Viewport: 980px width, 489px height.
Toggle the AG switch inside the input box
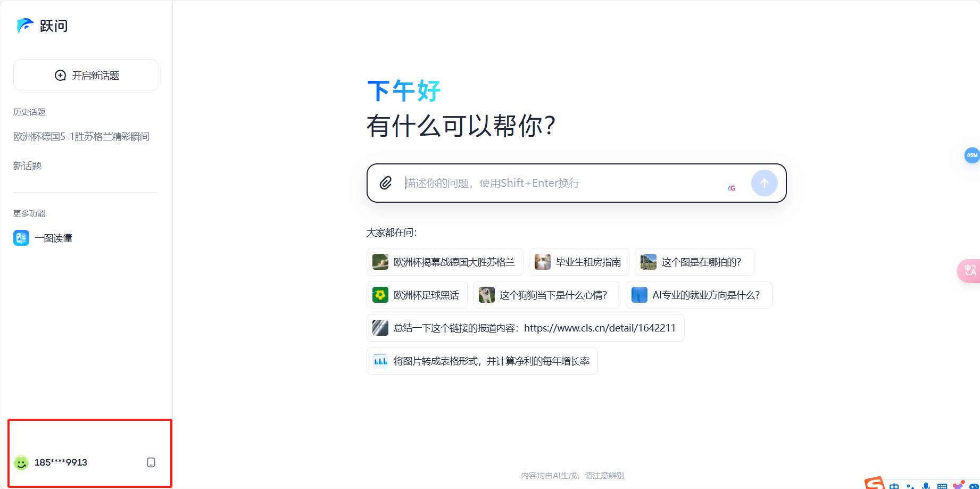tap(732, 187)
